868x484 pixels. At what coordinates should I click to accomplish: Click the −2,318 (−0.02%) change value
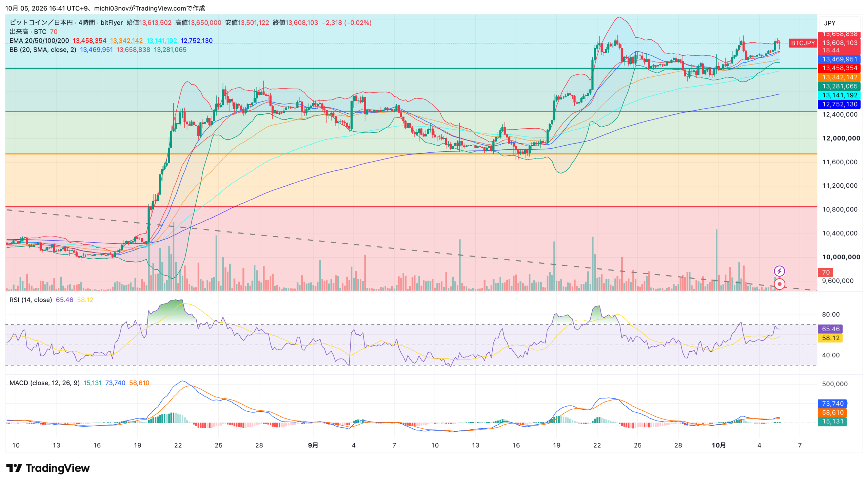346,22
